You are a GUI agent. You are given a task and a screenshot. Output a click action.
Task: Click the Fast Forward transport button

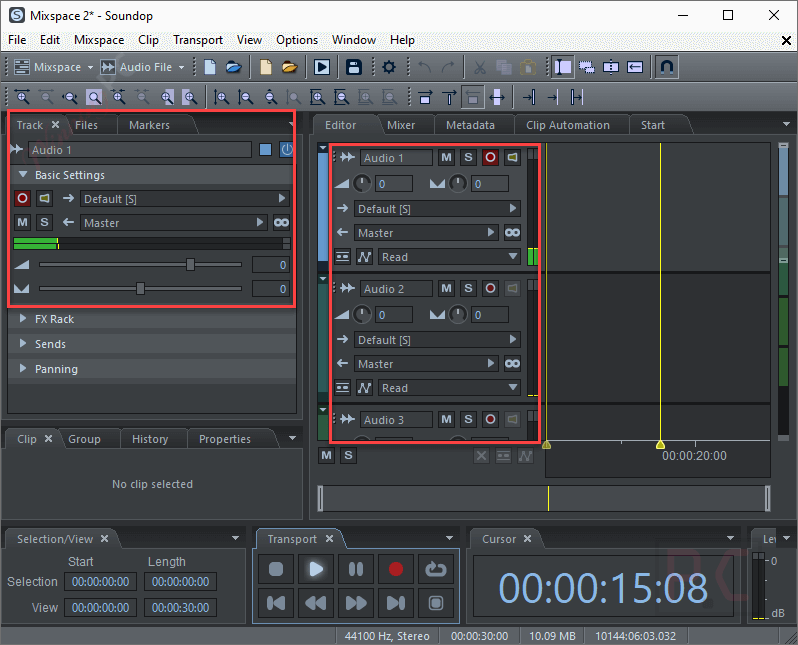coord(356,603)
